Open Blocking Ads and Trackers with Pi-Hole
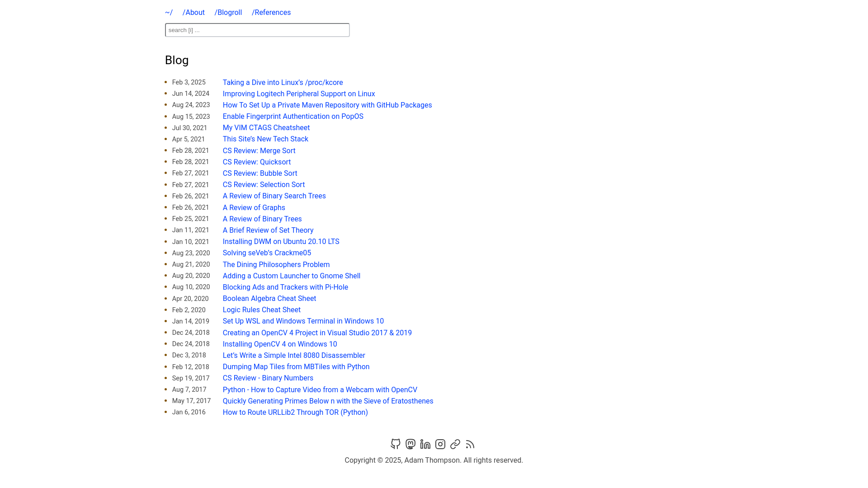Viewport: 868px width, 488px height. 285,287
